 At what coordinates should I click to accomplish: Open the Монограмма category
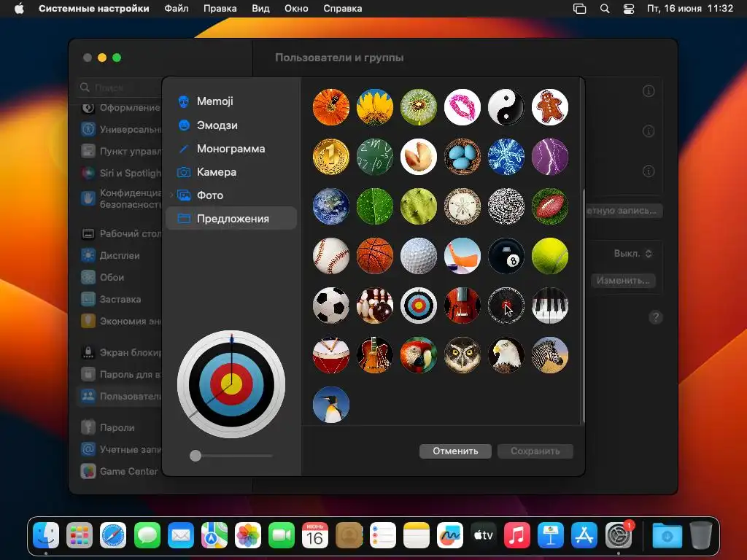point(231,149)
